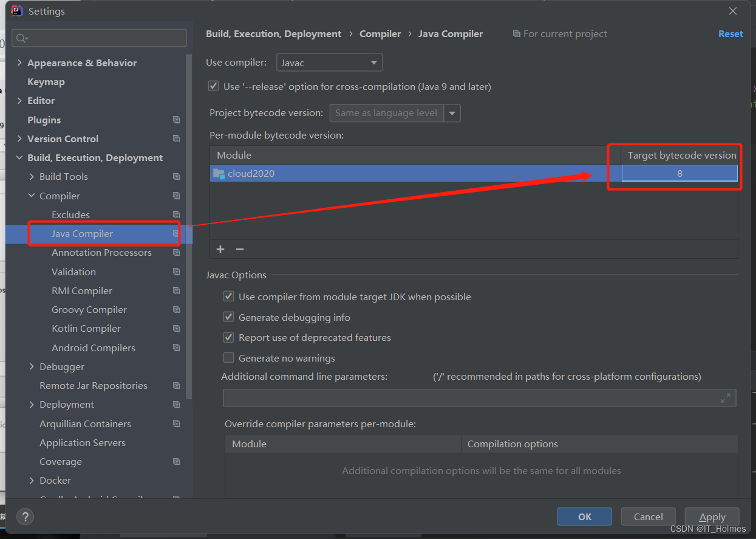Expand Appearance & Behavior section
Viewport: 756px width, 539px height.
point(19,63)
